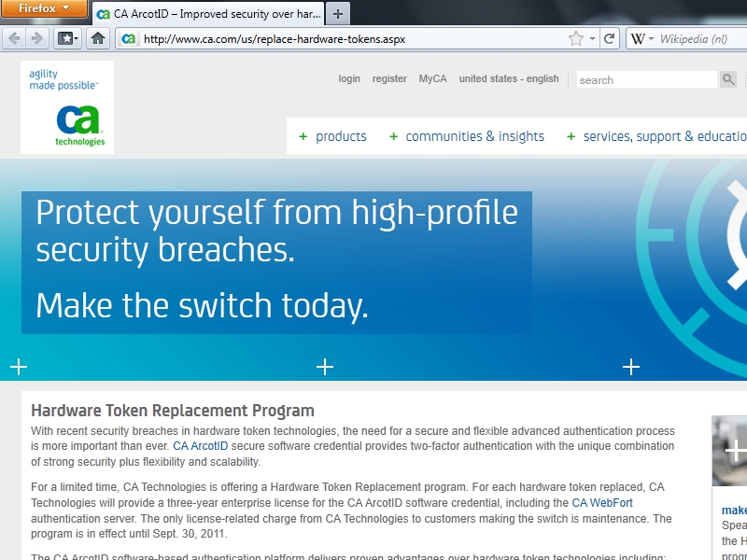Viewport: 747px width, 560px height.
Task: Reload the current page
Action: pyautogui.click(x=609, y=38)
